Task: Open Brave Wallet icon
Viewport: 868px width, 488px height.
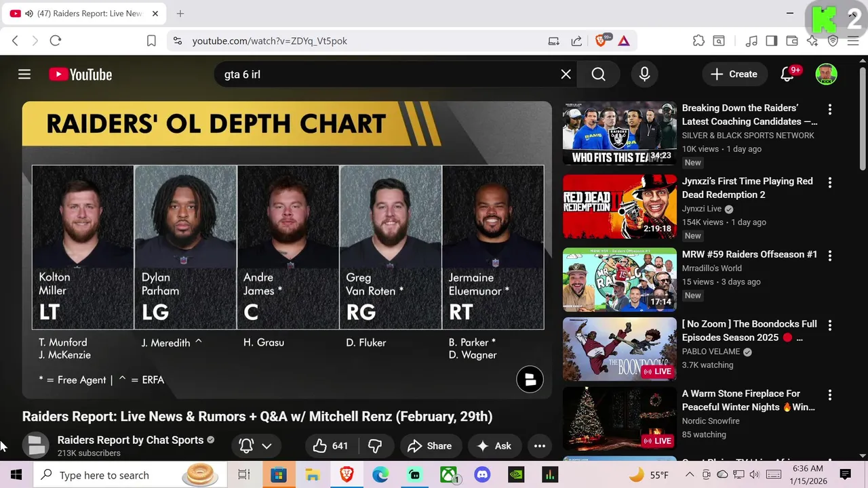Action: pyautogui.click(x=792, y=41)
